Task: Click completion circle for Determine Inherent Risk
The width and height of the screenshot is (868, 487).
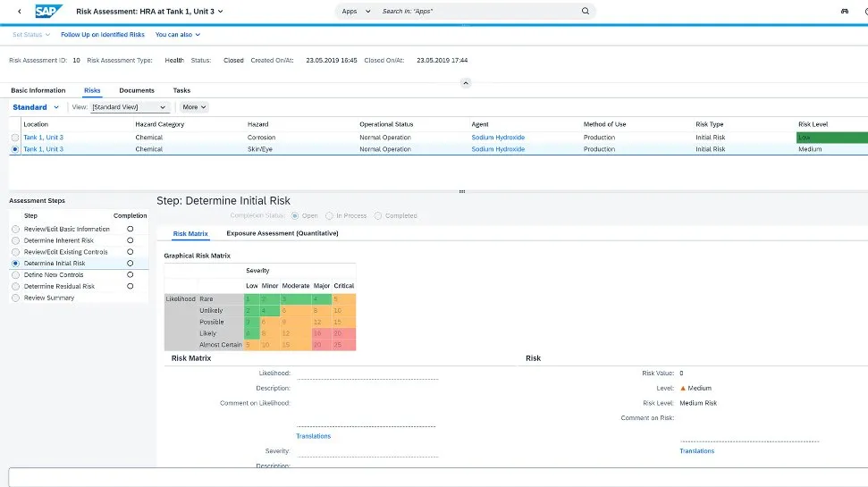Action: (131, 240)
